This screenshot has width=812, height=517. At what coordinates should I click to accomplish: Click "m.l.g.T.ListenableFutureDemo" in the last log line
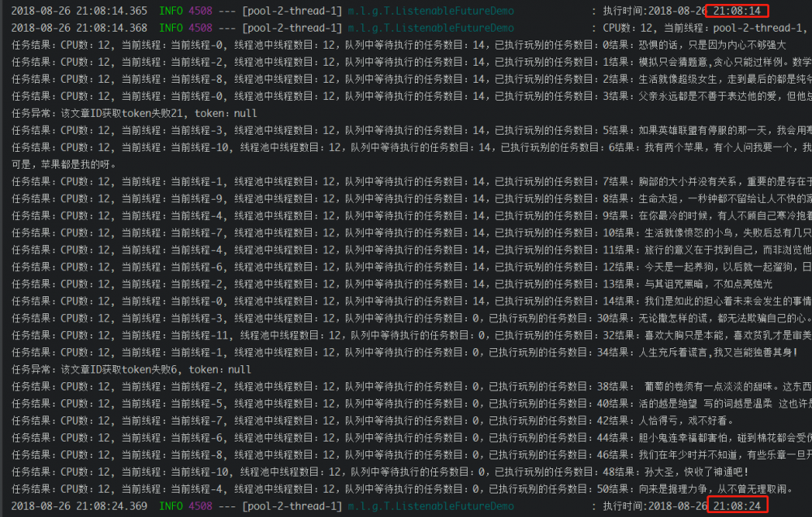[431, 506]
